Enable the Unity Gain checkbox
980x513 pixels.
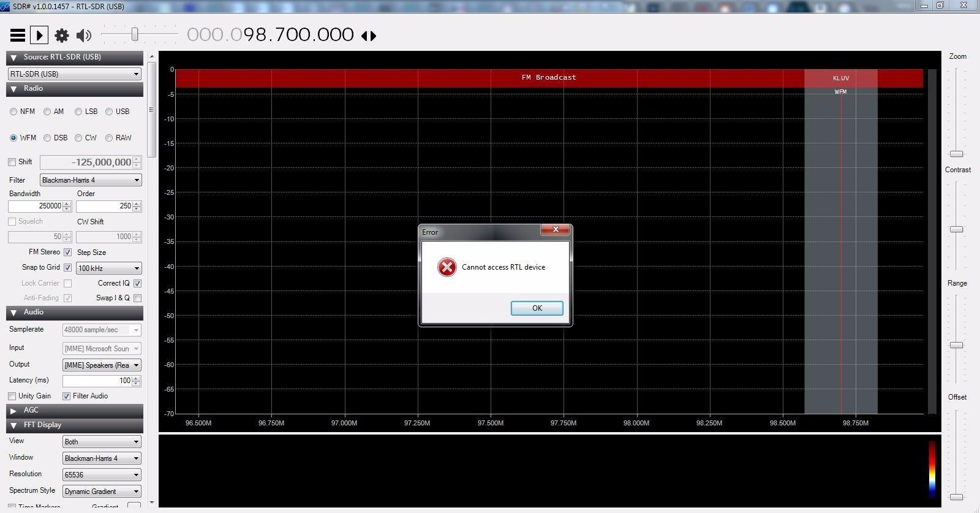pos(12,396)
